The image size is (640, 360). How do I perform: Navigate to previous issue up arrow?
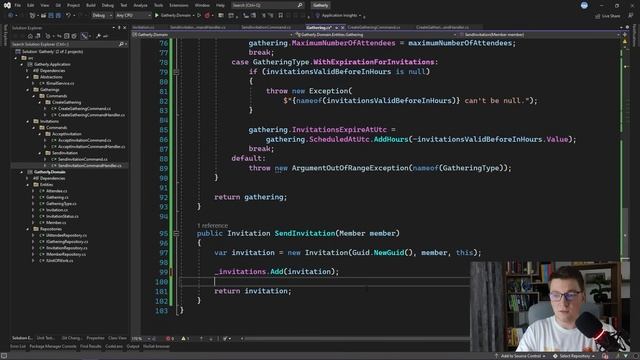point(201,338)
